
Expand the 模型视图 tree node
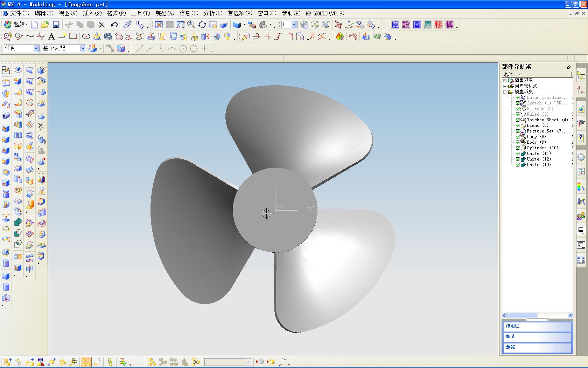505,81
